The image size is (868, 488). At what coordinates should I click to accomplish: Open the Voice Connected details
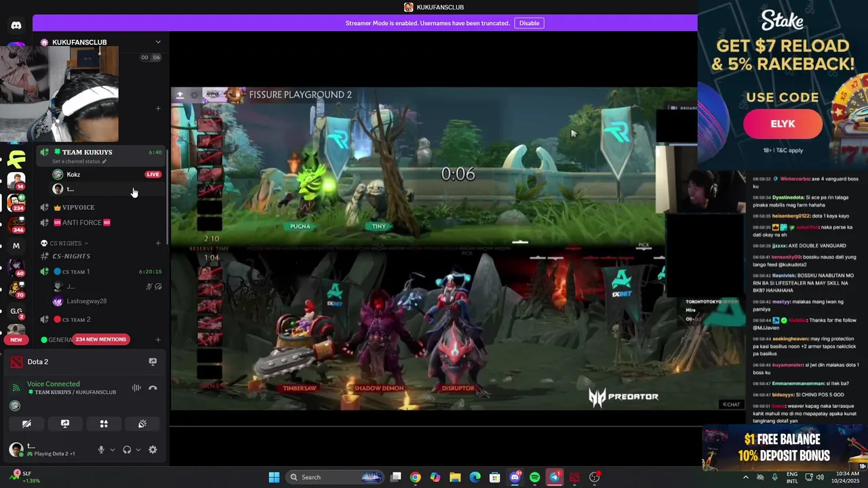(x=54, y=384)
